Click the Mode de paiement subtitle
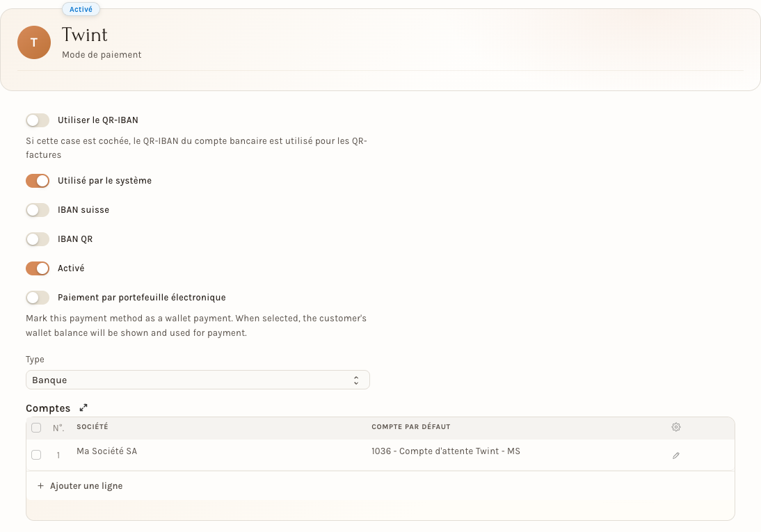The width and height of the screenshot is (761, 532). click(x=102, y=55)
